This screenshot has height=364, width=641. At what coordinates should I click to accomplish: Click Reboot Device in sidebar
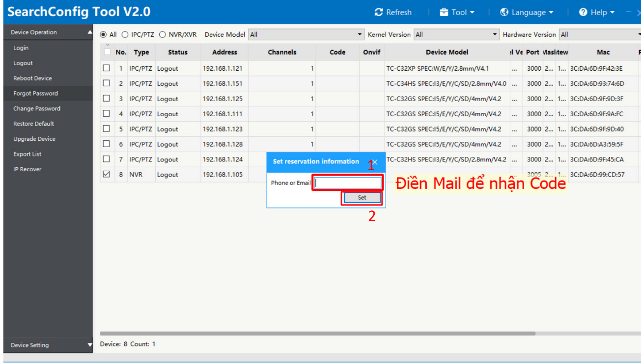coord(32,78)
